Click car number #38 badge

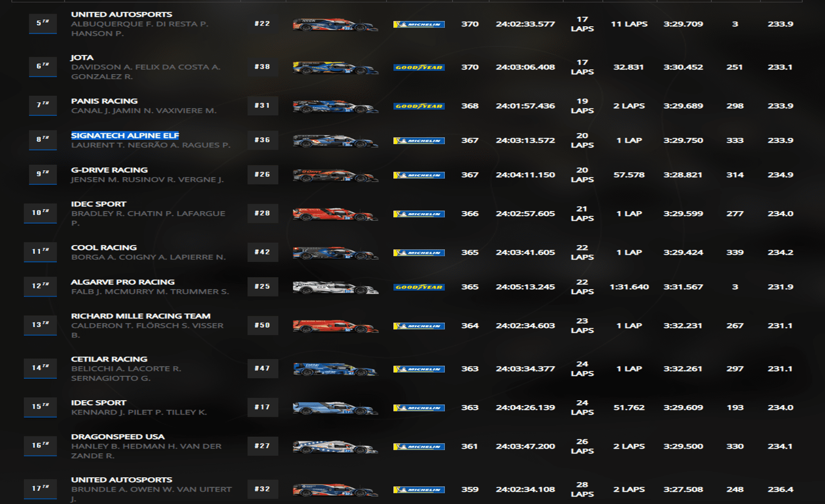pos(263,67)
